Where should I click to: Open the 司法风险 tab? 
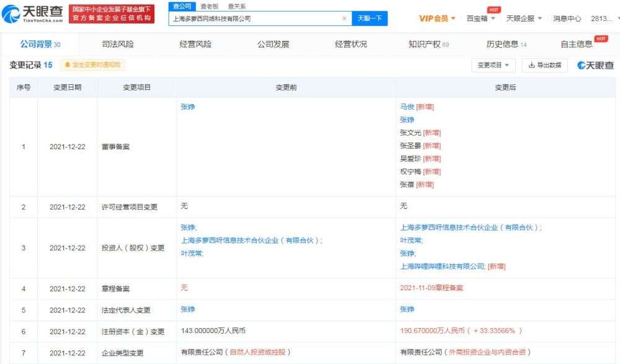point(118,44)
